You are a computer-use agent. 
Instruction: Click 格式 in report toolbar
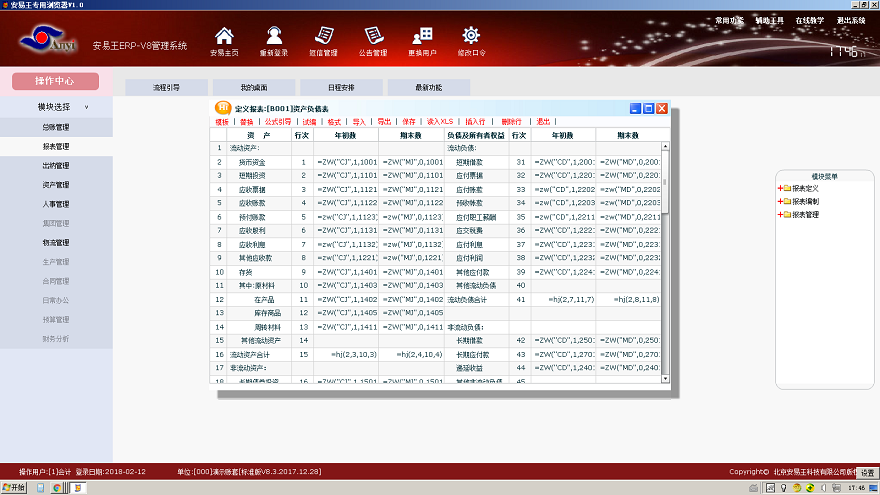point(334,122)
